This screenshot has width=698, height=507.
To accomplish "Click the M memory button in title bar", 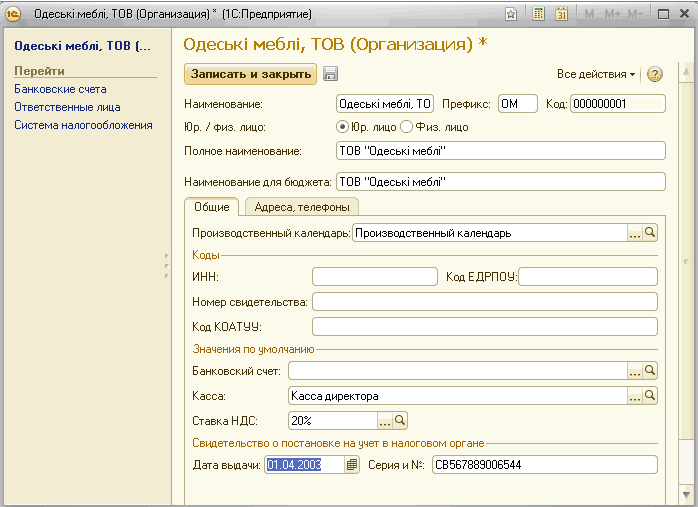I will [589, 14].
